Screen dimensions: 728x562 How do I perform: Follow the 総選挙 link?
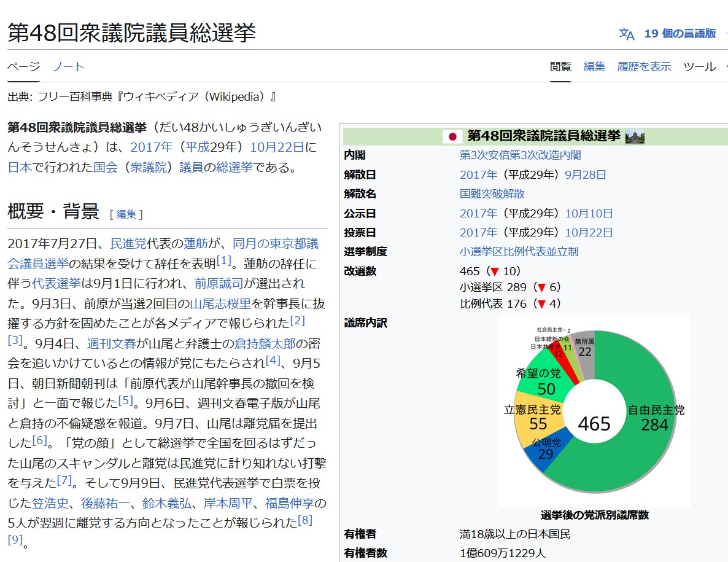[x=234, y=167]
